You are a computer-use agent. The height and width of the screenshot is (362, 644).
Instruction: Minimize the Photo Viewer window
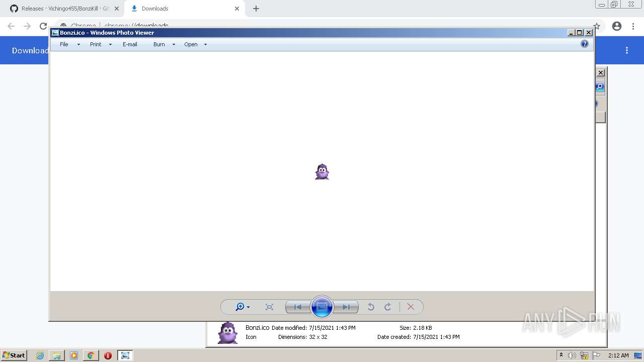571,33
